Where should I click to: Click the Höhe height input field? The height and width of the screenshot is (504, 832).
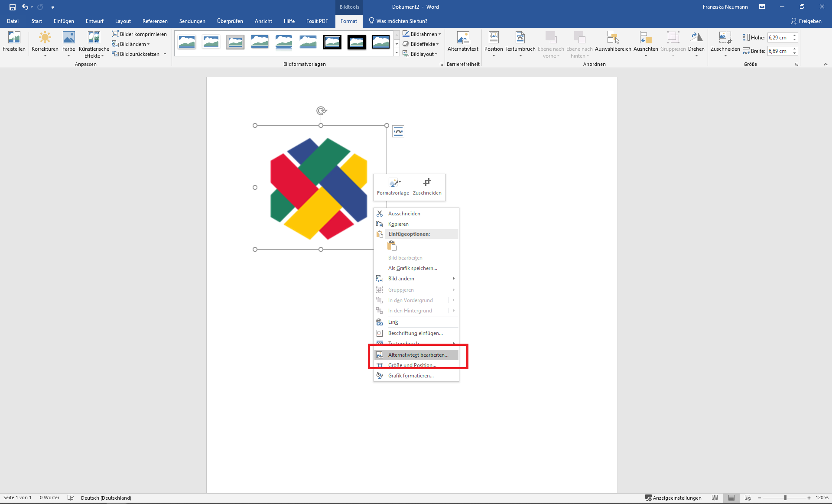pyautogui.click(x=779, y=38)
